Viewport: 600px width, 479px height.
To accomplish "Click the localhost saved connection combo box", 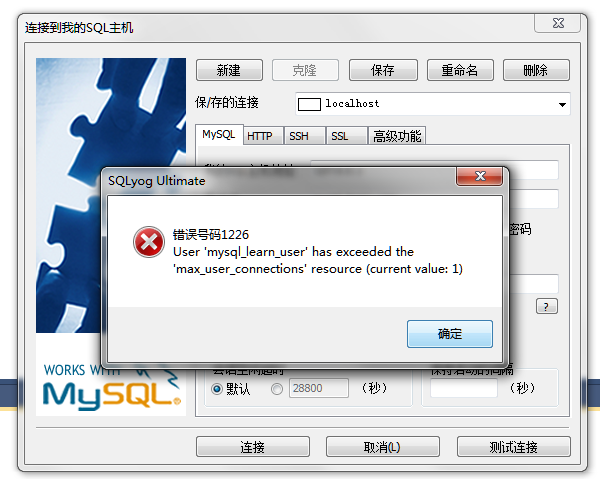I will (x=433, y=104).
